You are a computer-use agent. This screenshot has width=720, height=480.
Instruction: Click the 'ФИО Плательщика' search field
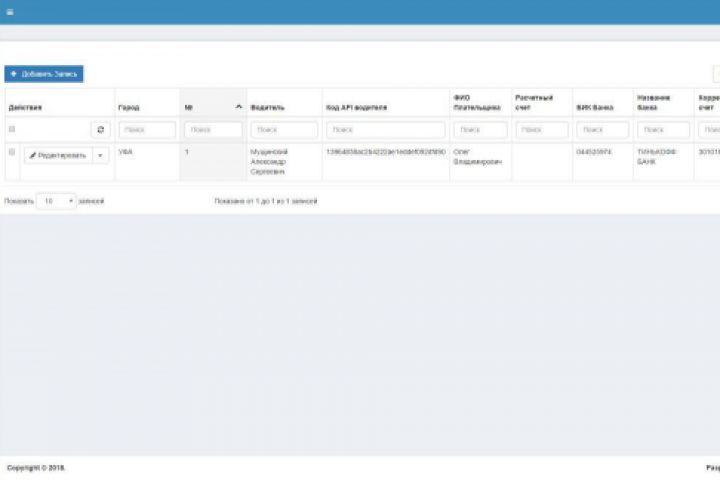tap(480, 130)
